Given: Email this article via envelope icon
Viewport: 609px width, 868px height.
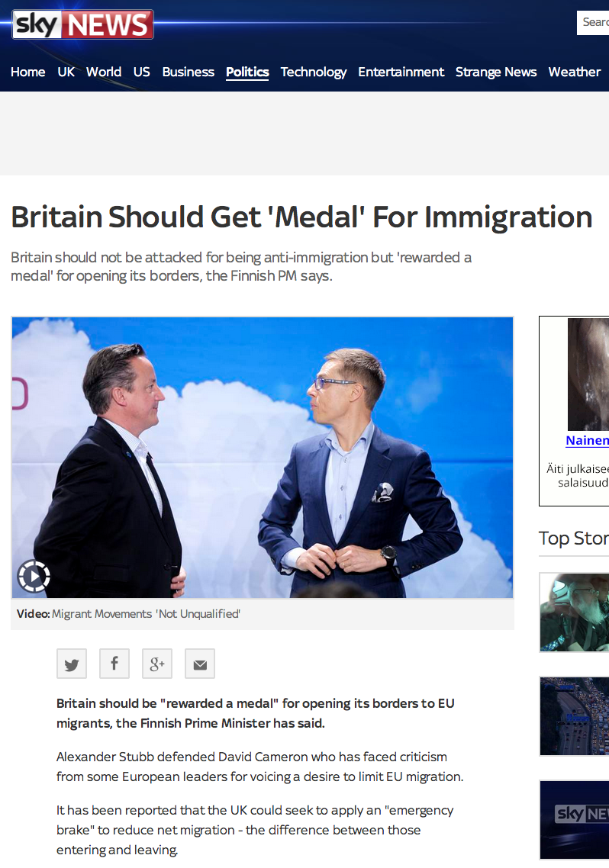Looking at the screenshot, I should tap(200, 664).
